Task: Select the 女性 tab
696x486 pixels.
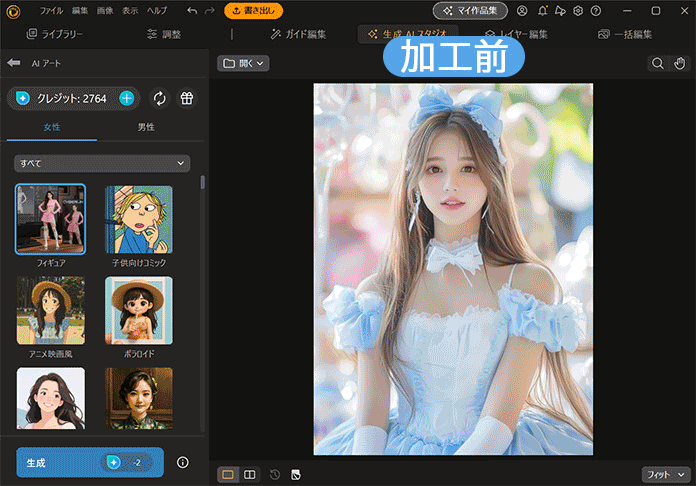Action: (x=52, y=128)
